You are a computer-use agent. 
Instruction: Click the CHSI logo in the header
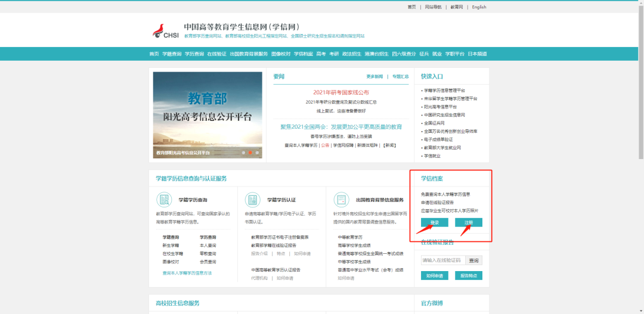pyautogui.click(x=165, y=31)
